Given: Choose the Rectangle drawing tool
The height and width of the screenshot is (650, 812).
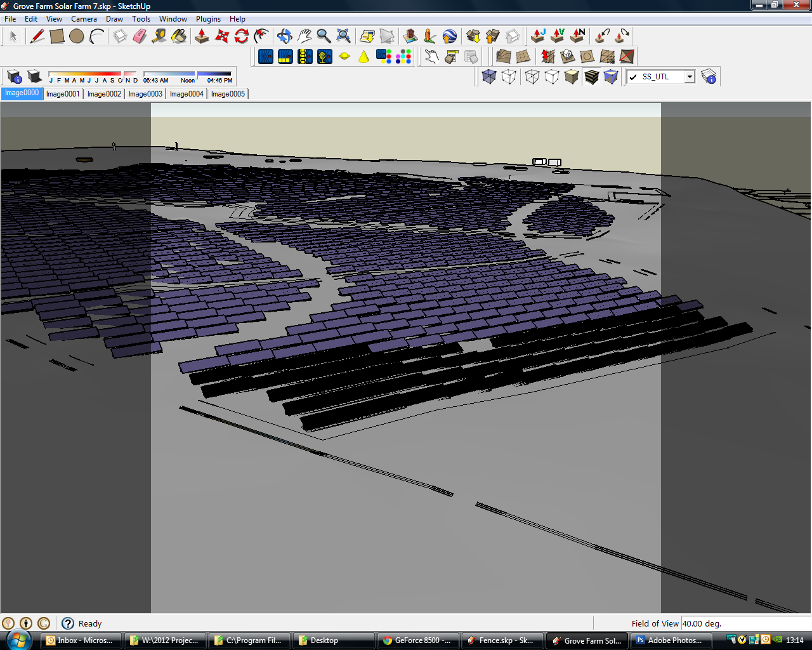Looking at the screenshot, I should click(56, 36).
